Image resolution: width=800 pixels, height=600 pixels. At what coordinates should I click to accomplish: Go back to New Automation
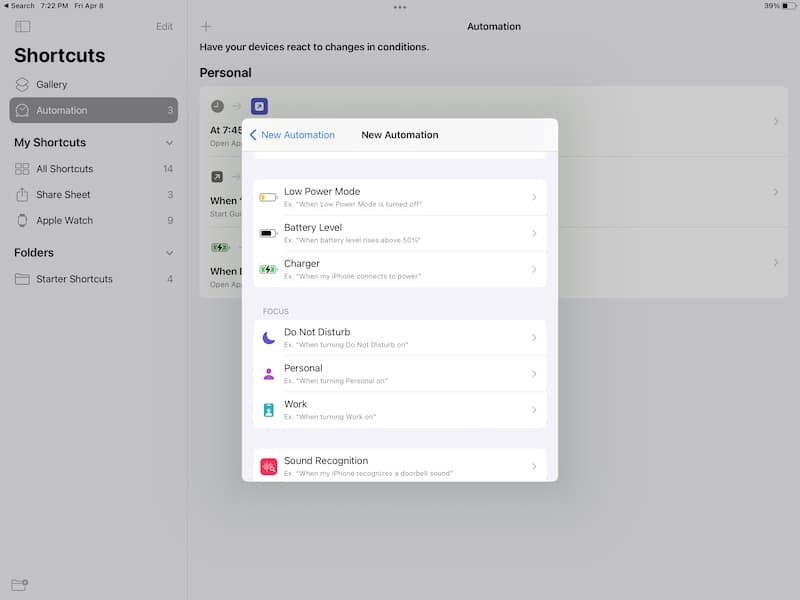pos(292,135)
